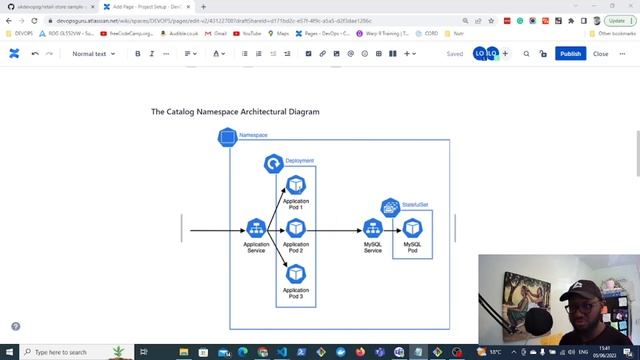Viewport: 640px width, 360px height.
Task: Click the first LO collaborator avatar
Action: pos(479,53)
